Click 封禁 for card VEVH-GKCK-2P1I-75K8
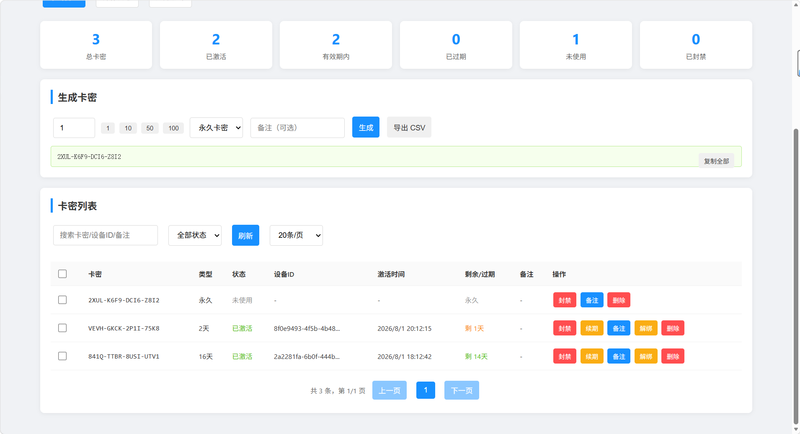800x434 pixels. (x=565, y=328)
